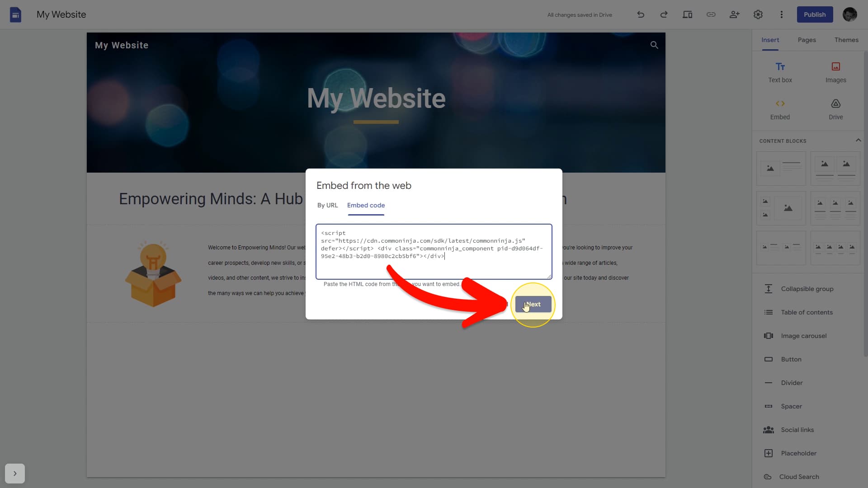This screenshot has height=488, width=868.
Task: Copy published site link icon
Action: pos(711,14)
